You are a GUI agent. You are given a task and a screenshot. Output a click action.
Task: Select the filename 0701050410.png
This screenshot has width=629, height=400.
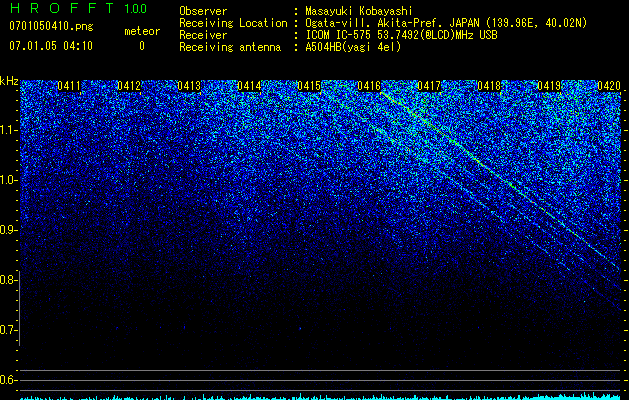[x=51, y=26]
